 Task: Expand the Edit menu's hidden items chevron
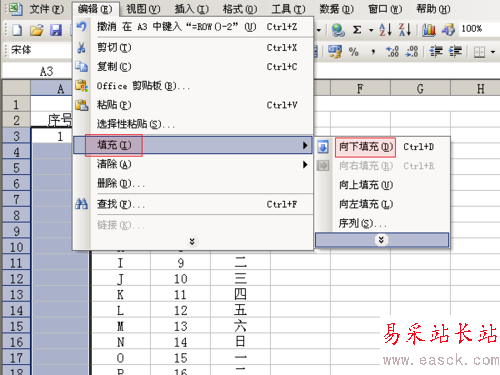tap(192, 241)
